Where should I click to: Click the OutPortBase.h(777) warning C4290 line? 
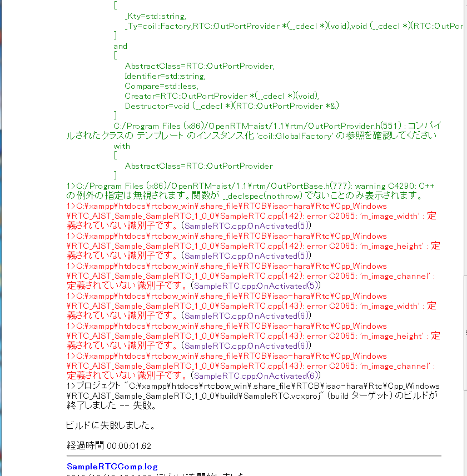click(x=250, y=191)
